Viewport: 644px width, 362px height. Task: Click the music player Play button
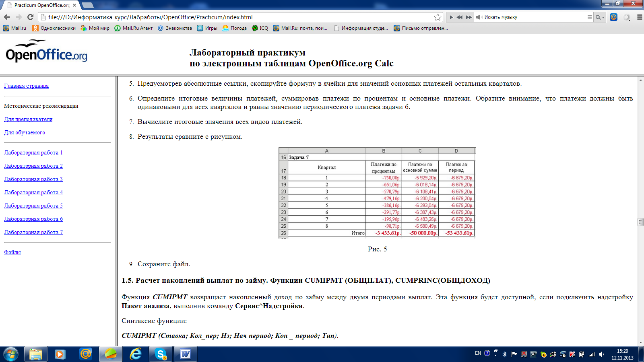451,17
